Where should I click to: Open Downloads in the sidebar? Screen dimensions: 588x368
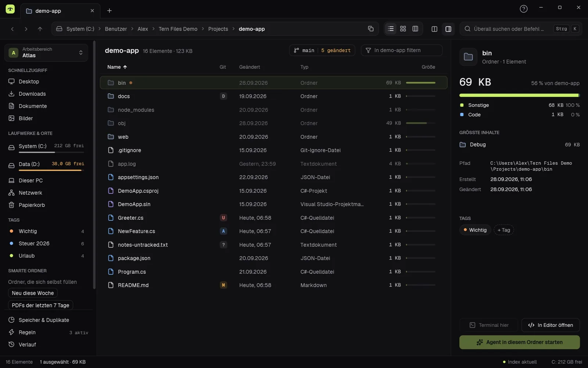point(46,94)
